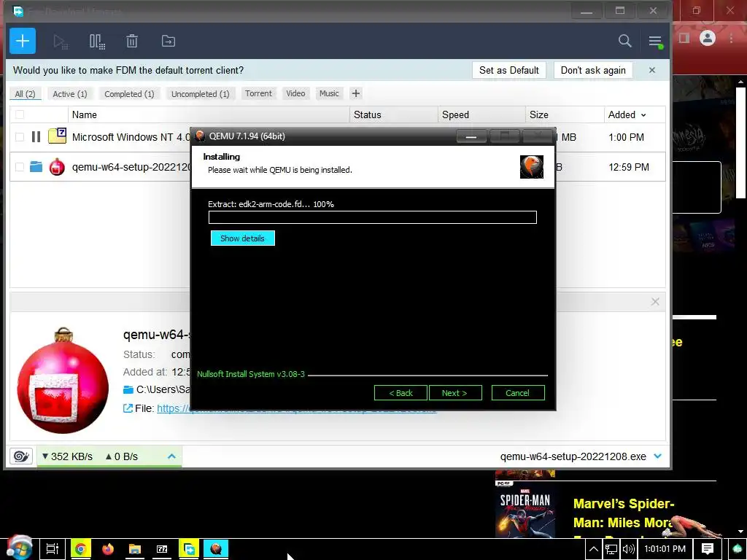Click the large red ornament thumbnail in details
Screen dimensions: 747x560
coord(63,381)
